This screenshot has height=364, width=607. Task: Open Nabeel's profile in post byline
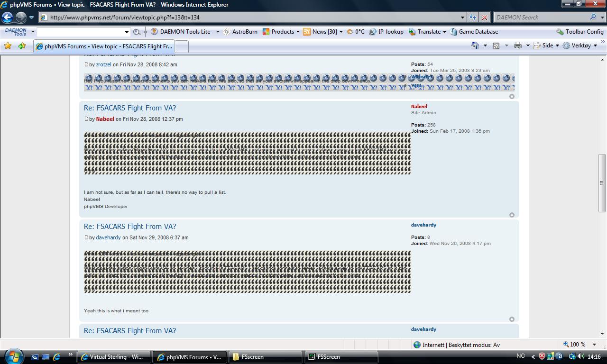pyautogui.click(x=105, y=119)
